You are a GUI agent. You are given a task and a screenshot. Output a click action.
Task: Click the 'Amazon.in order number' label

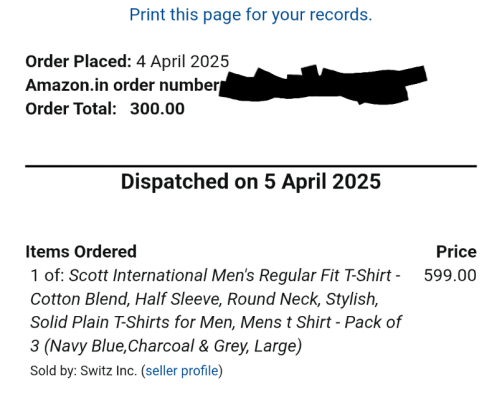pyautogui.click(x=122, y=85)
